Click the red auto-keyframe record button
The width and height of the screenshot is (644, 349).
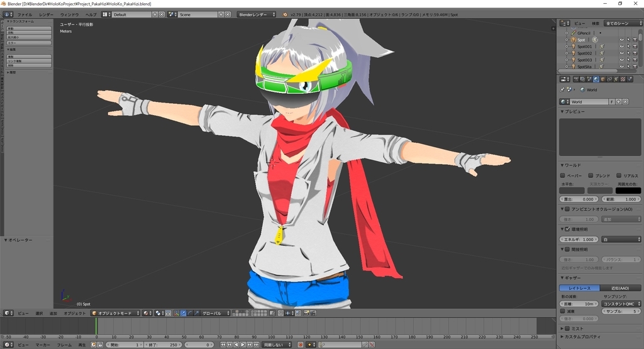coord(300,345)
